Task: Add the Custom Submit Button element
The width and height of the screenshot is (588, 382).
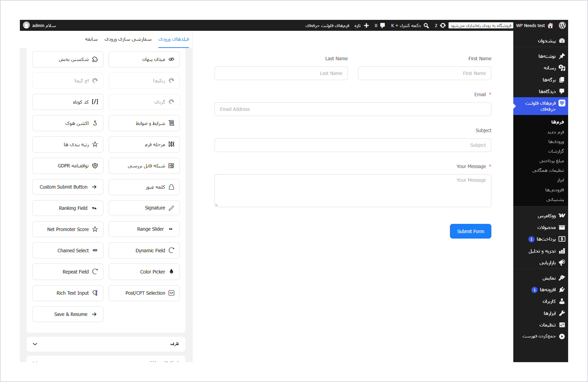Action: tap(68, 187)
